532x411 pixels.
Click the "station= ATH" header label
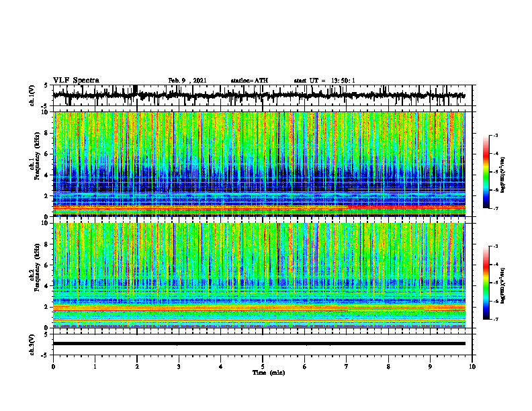pyautogui.click(x=249, y=81)
